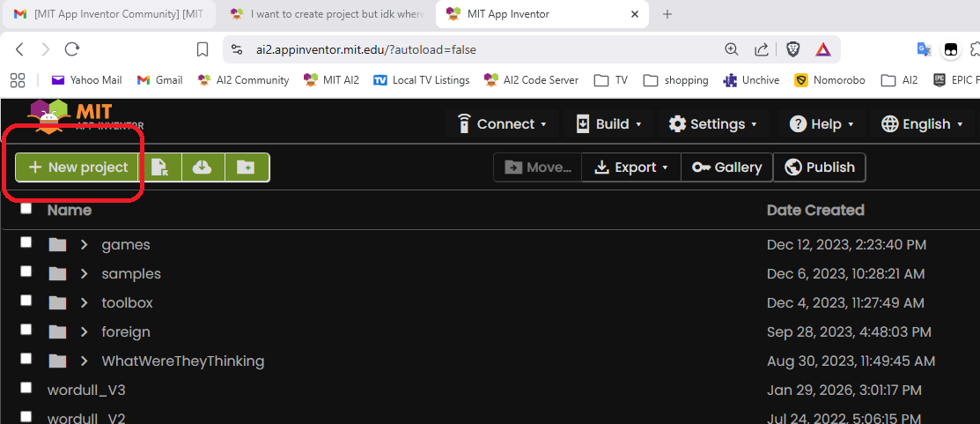Open the English language dropdown
This screenshot has width=980, height=424.
pos(922,123)
